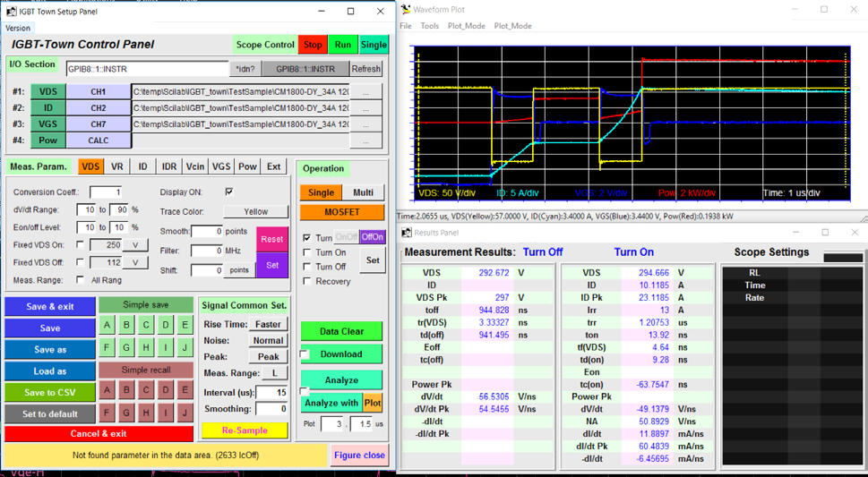Open the Meas. Range L selector
This screenshot has width=868, height=477.
coord(275,373)
